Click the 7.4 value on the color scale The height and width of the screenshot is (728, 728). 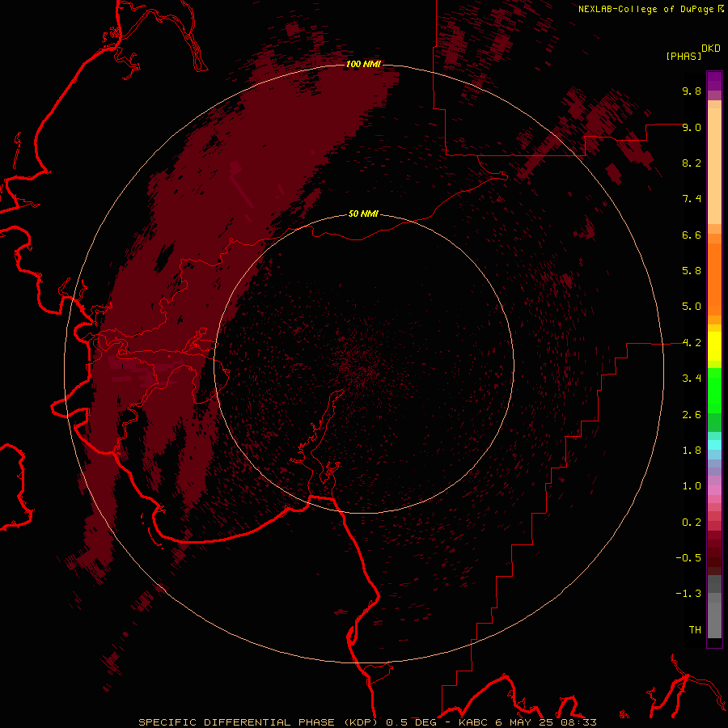click(692, 199)
